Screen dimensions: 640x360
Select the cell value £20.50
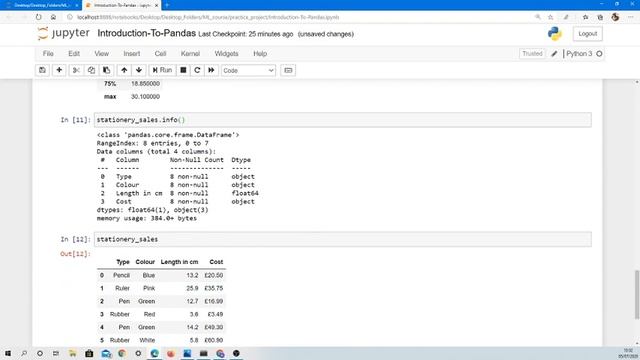[213, 276]
